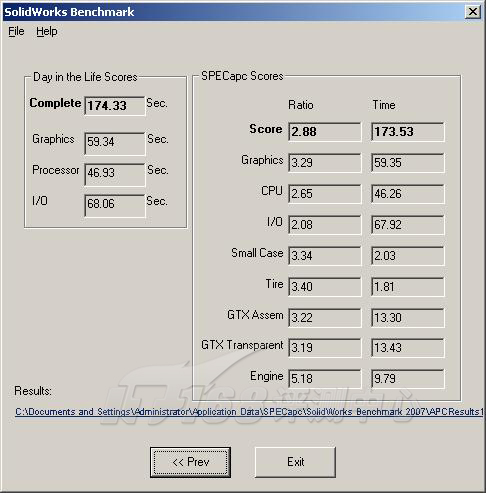This screenshot has height=493, width=486.
Task: Click the SPECapc Graphics ratio field 3.29
Action: click(x=325, y=163)
